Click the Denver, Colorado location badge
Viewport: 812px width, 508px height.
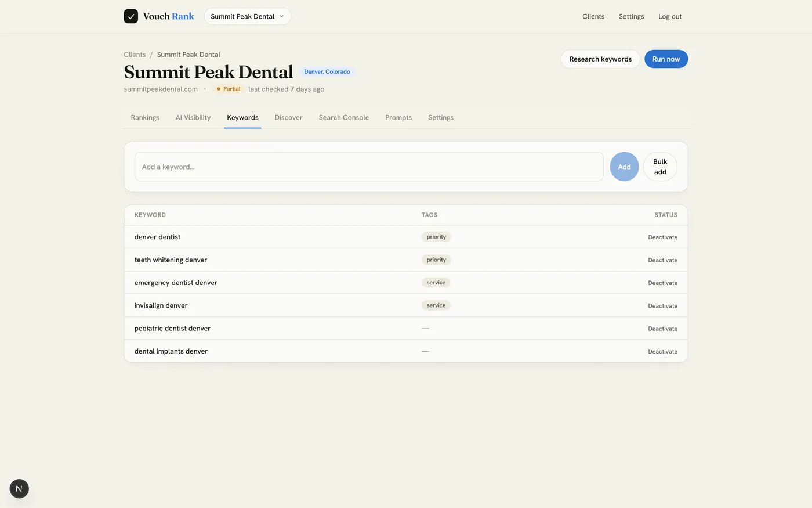(327, 72)
